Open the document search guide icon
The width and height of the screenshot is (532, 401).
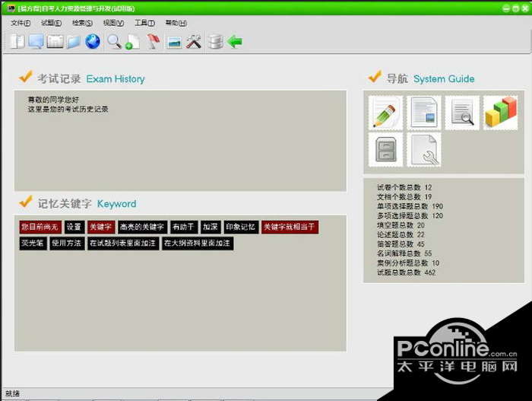(462, 113)
